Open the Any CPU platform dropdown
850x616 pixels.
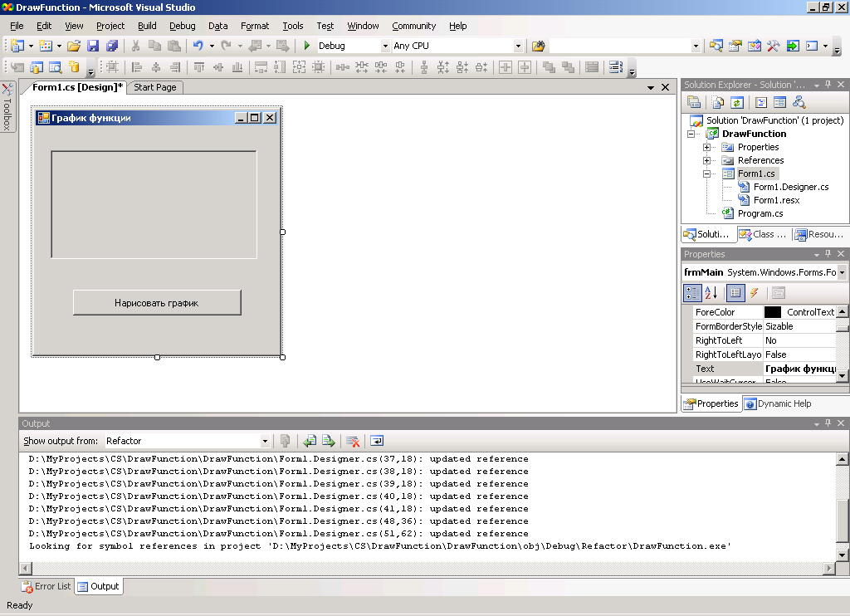point(518,46)
